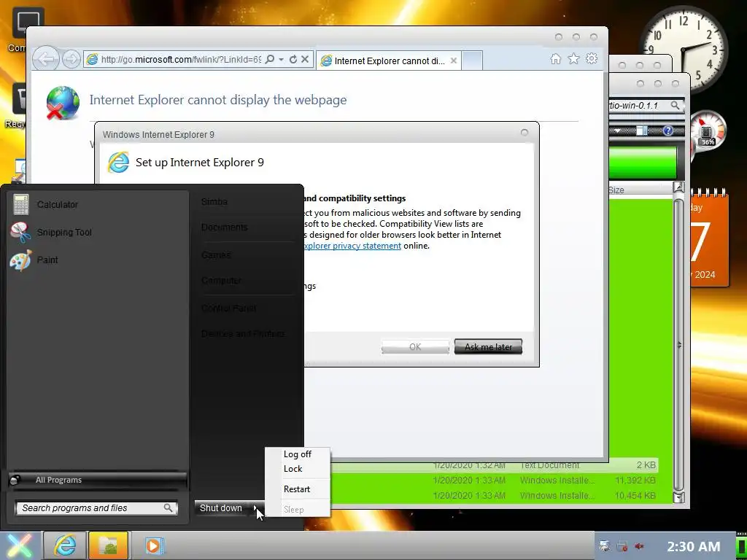Image resolution: width=747 pixels, height=560 pixels.
Task: Open the IE Home button
Action: click(x=555, y=59)
